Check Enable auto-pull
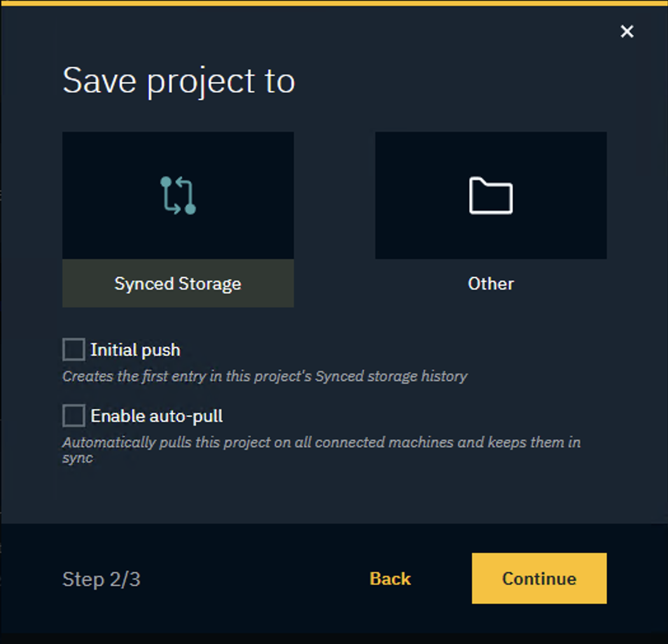Screen dimensions: 668x644 coord(73,415)
